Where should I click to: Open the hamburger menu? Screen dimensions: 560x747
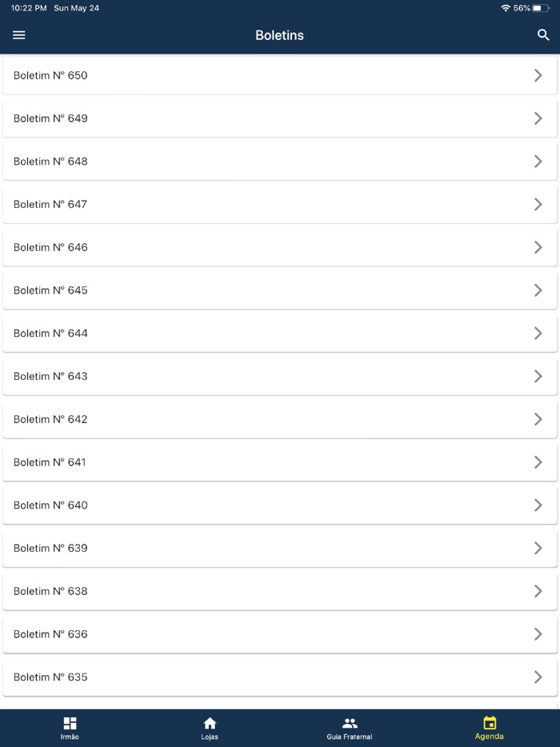pyautogui.click(x=19, y=35)
